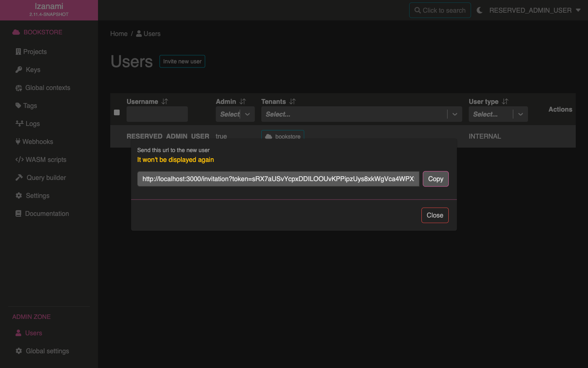Close the invitation dialog
Image resolution: width=588 pixels, height=368 pixels.
point(434,215)
